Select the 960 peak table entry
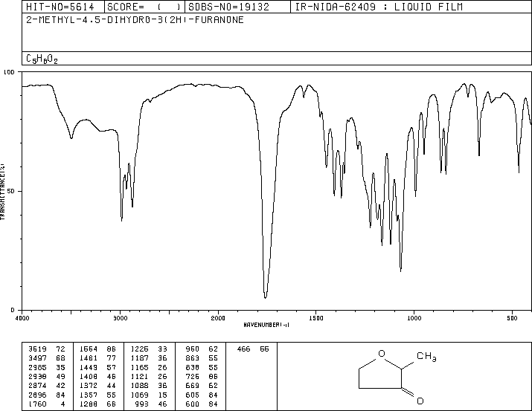The image size is (532, 411). click(x=202, y=349)
